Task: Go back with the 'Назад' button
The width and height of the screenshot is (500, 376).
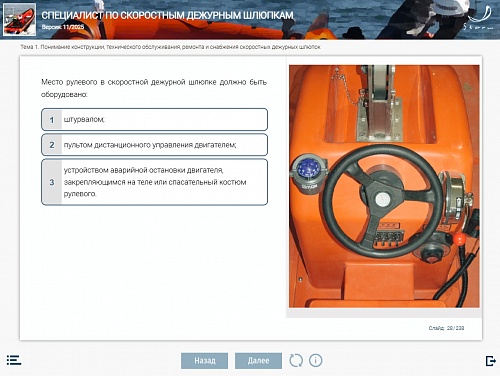Action: [205, 361]
